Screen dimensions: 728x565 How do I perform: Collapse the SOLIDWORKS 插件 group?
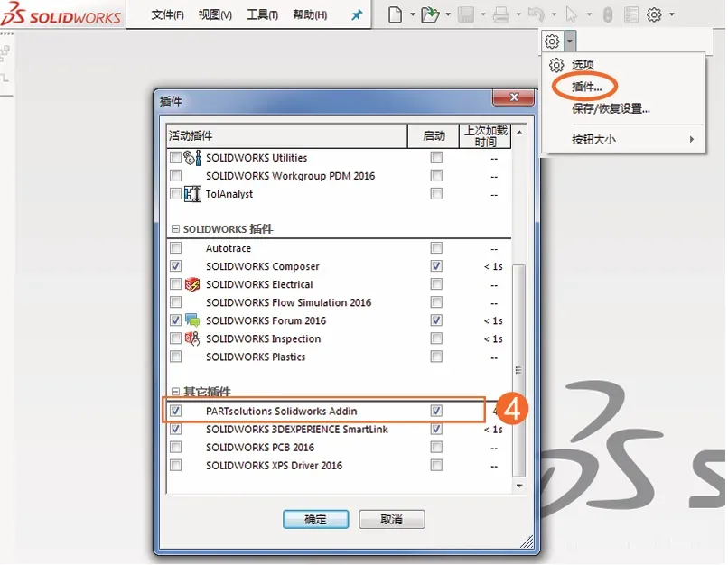(175, 229)
